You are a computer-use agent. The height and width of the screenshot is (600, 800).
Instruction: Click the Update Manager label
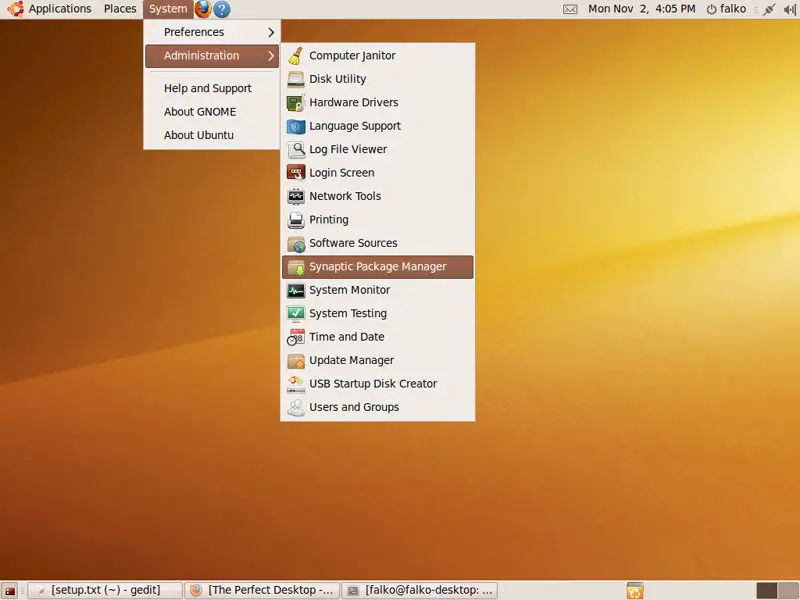pyautogui.click(x=352, y=361)
